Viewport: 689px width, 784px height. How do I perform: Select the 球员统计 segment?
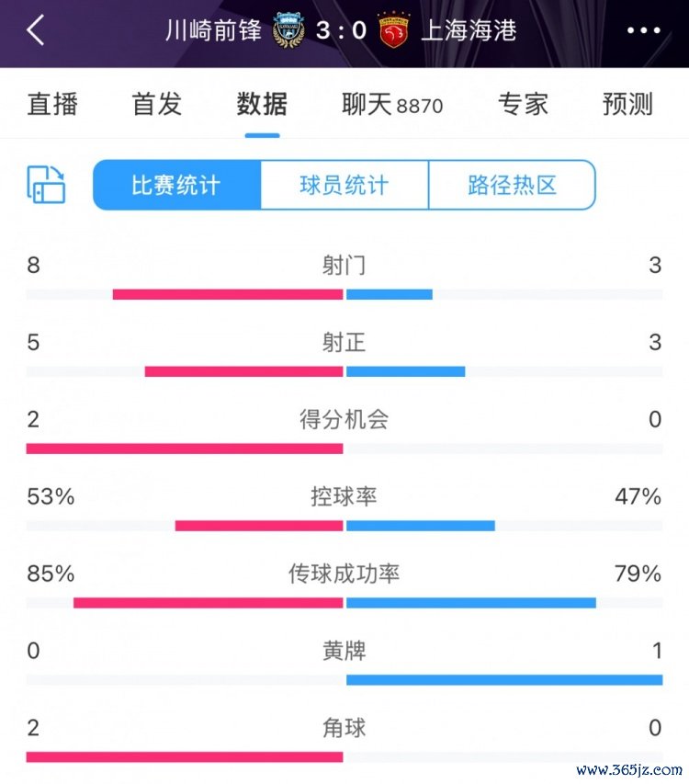click(344, 185)
